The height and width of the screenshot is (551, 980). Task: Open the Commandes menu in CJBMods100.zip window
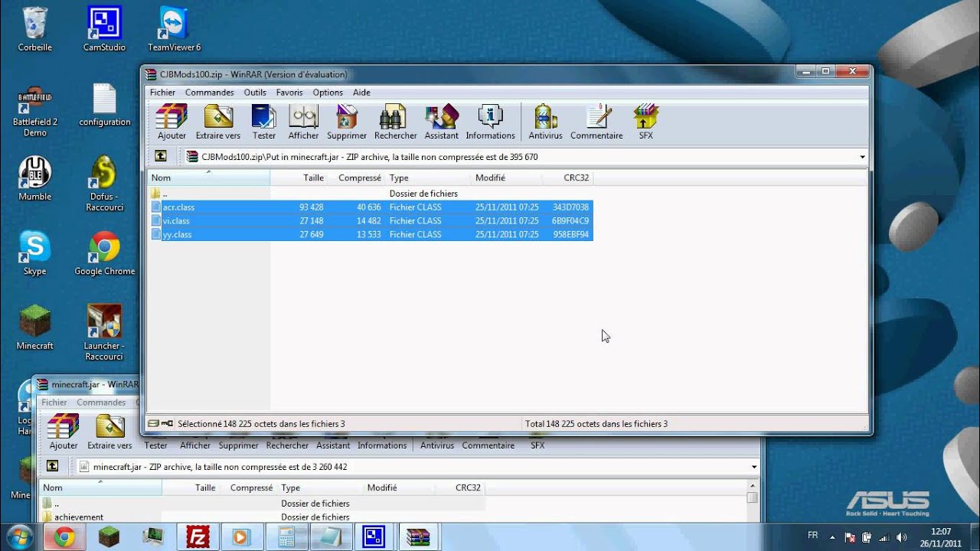click(x=210, y=93)
